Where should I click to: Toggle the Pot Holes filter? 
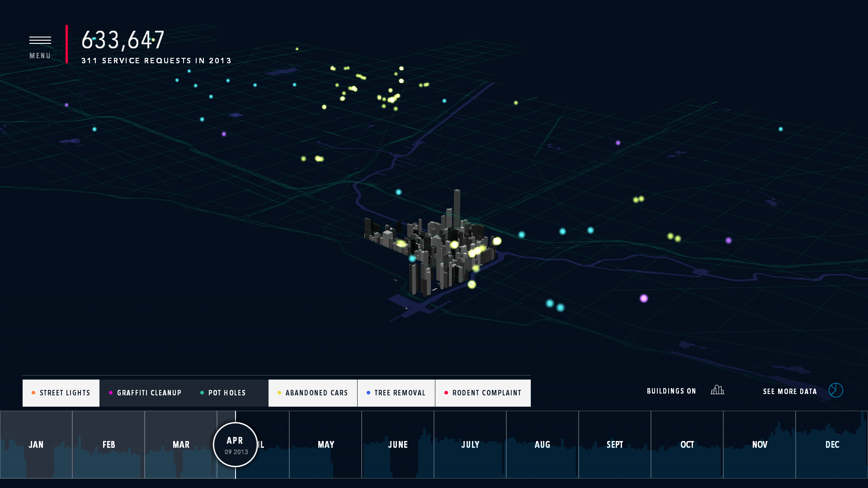coord(223,393)
